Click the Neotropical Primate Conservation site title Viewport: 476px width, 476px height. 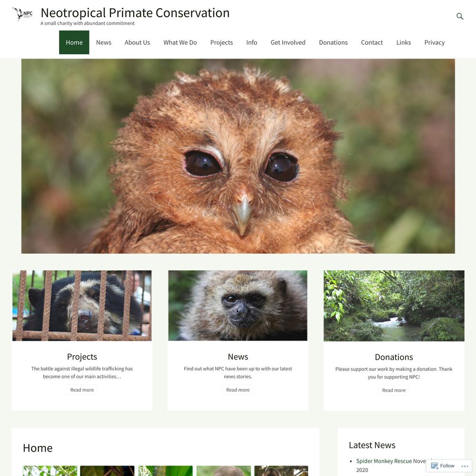(135, 13)
